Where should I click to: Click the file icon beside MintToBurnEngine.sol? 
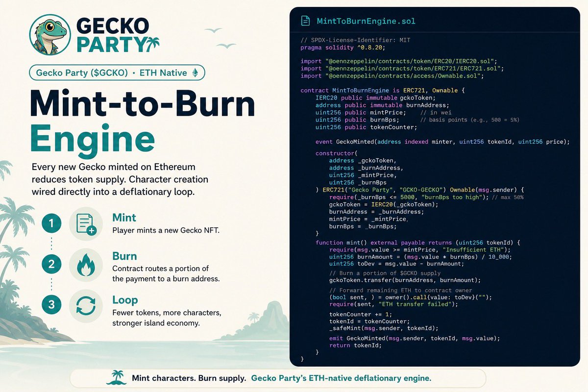click(x=305, y=21)
